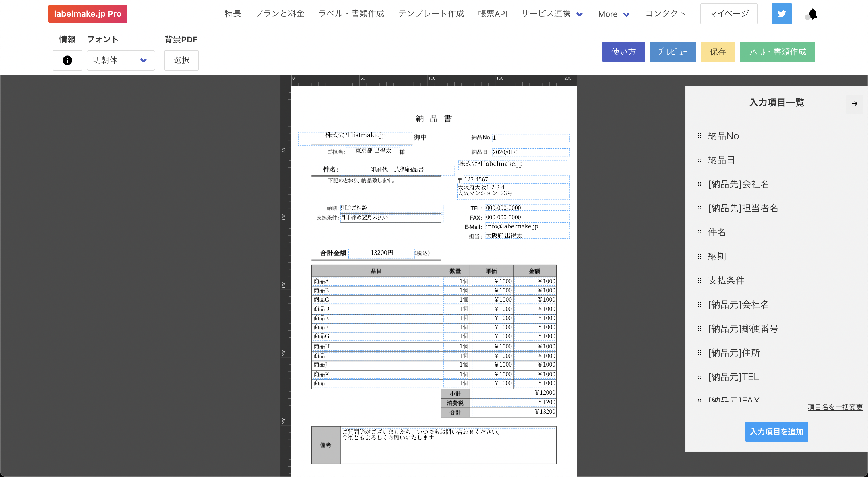Collapse the 入力項目一覧 panel with arrow
868x477 pixels.
pos(854,104)
